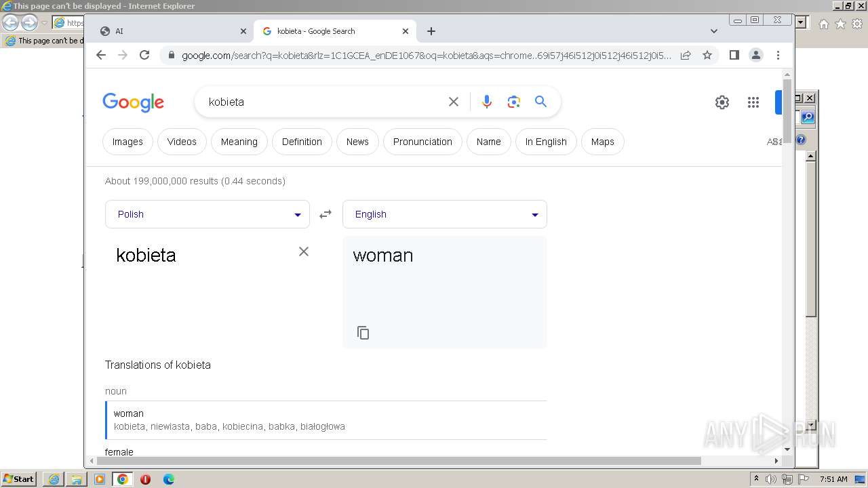This screenshot has width=868, height=488.
Task: Share this page from address bar
Action: pyautogui.click(x=686, y=55)
